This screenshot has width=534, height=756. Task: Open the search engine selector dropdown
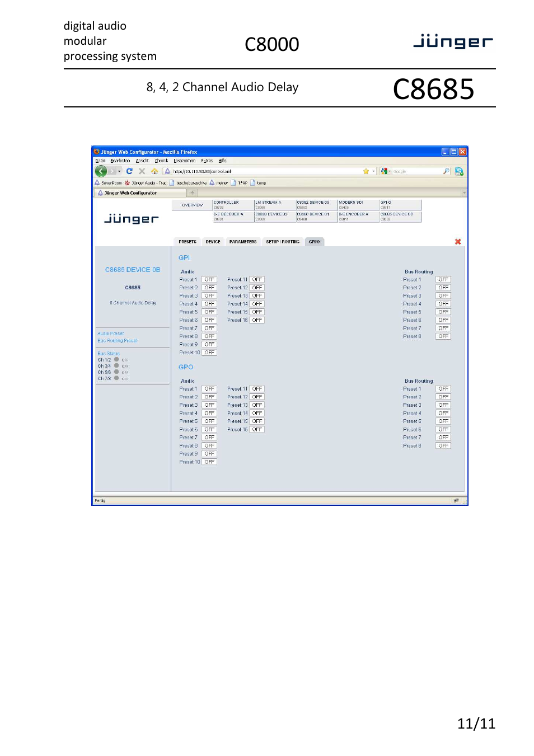pos(390,171)
